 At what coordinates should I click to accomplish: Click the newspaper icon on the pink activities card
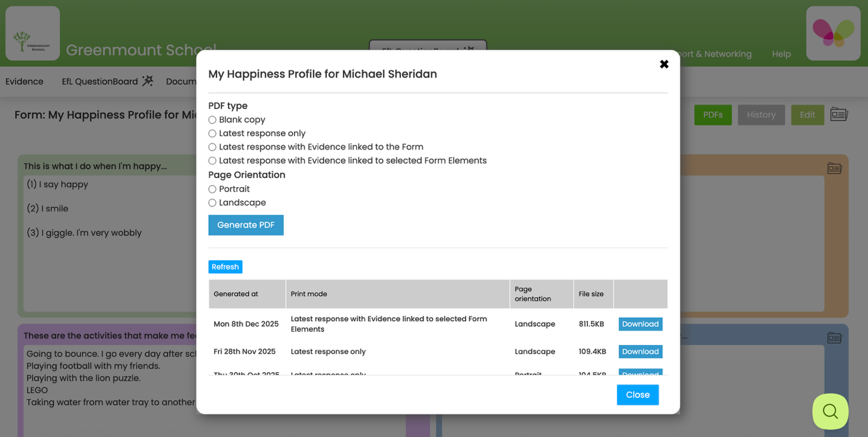tap(834, 338)
